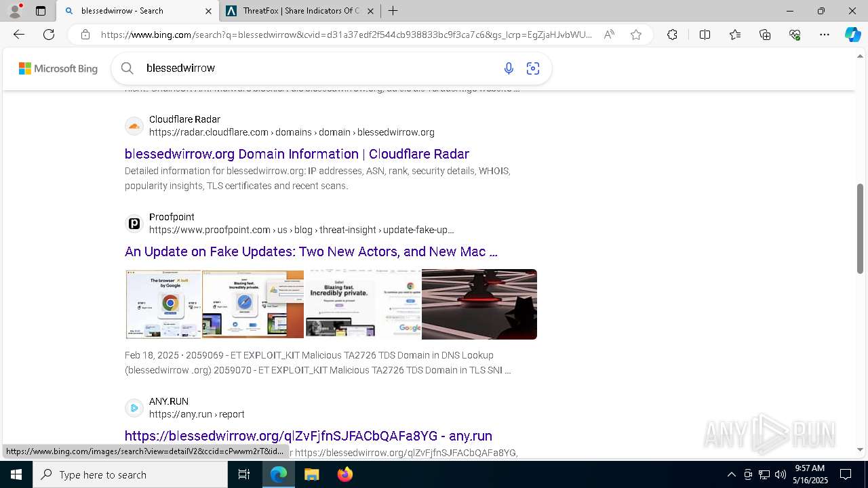Close the ThreatFox tab
The width and height of the screenshot is (868, 488).
click(371, 11)
